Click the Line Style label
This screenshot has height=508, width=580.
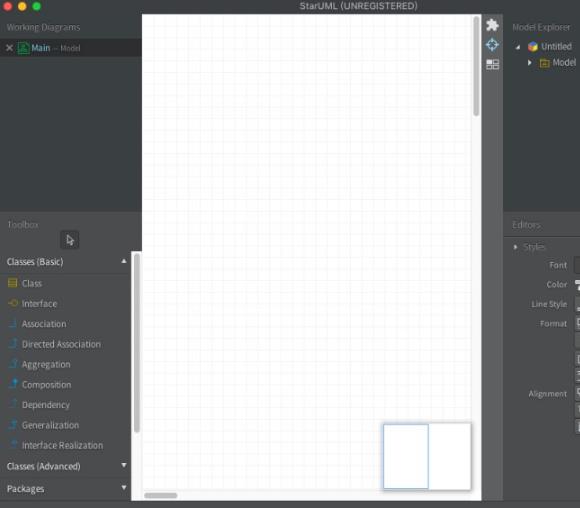[549, 304]
